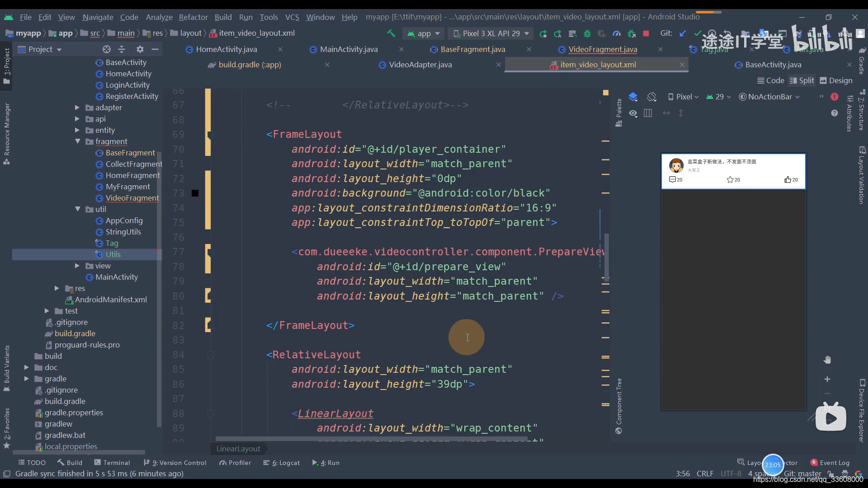Image resolution: width=868 pixels, height=488 pixels.
Task: Open the Profiler tool window
Action: point(235,463)
